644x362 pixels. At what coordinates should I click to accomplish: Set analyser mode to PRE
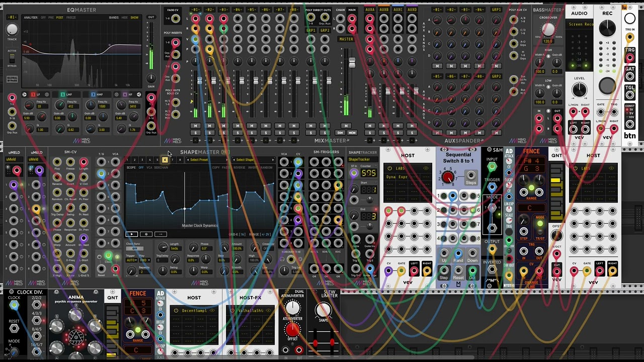pos(51,18)
